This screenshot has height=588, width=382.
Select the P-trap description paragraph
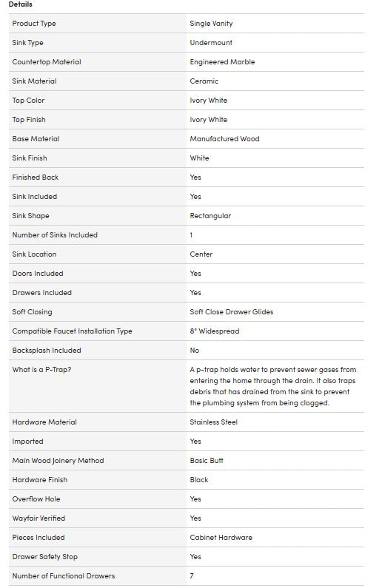[272, 386]
